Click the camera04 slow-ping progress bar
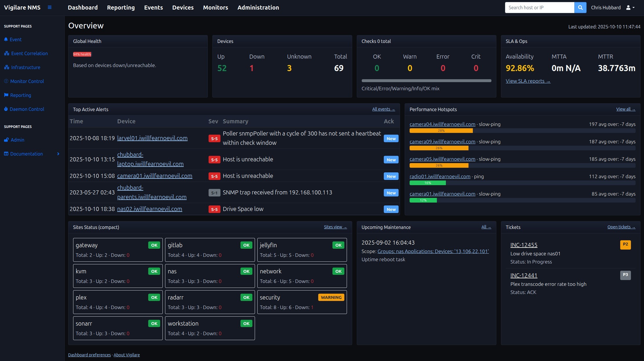This screenshot has height=361, width=644. tap(441, 131)
